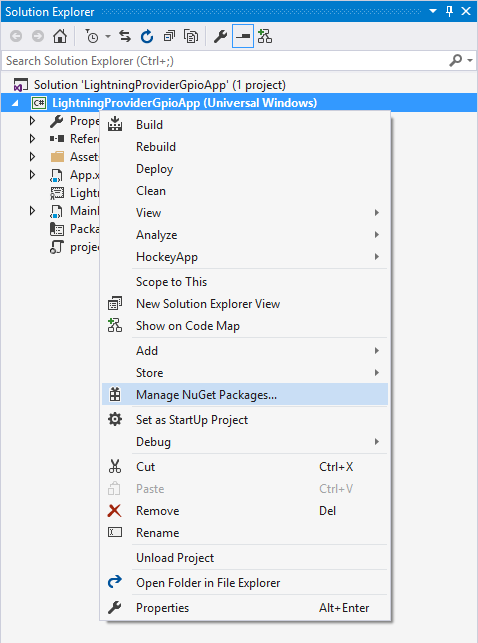The width and height of the screenshot is (478, 643).
Task: Expand the MainPage node
Action: [32, 211]
